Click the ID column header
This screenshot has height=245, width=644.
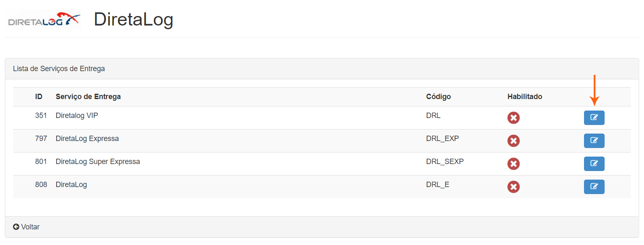[39, 97]
